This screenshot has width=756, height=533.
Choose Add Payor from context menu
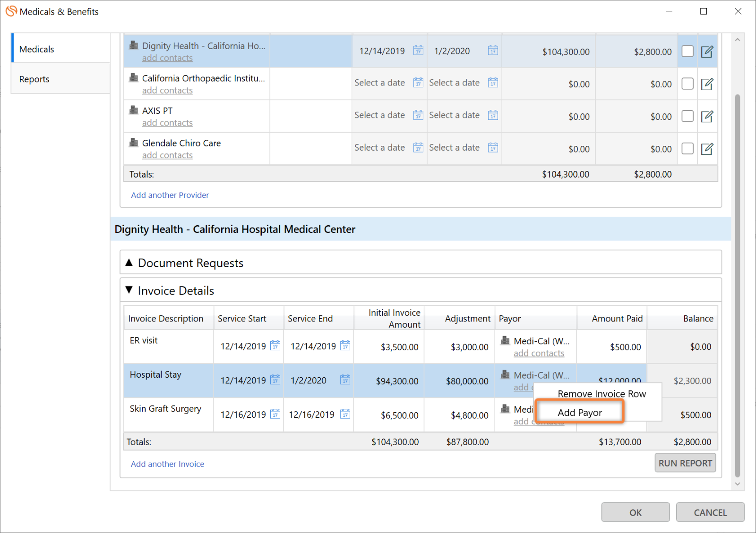(x=580, y=412)
